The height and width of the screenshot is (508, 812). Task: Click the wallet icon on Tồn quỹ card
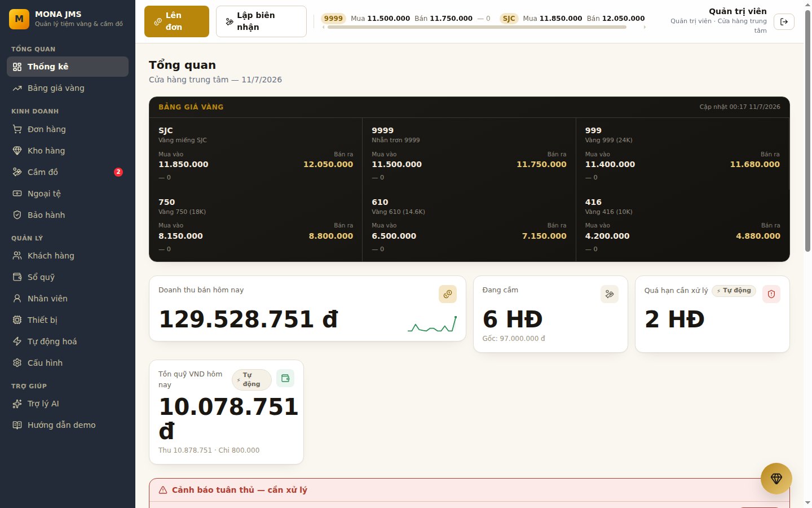pyautogui.click(x=285, y=378)
